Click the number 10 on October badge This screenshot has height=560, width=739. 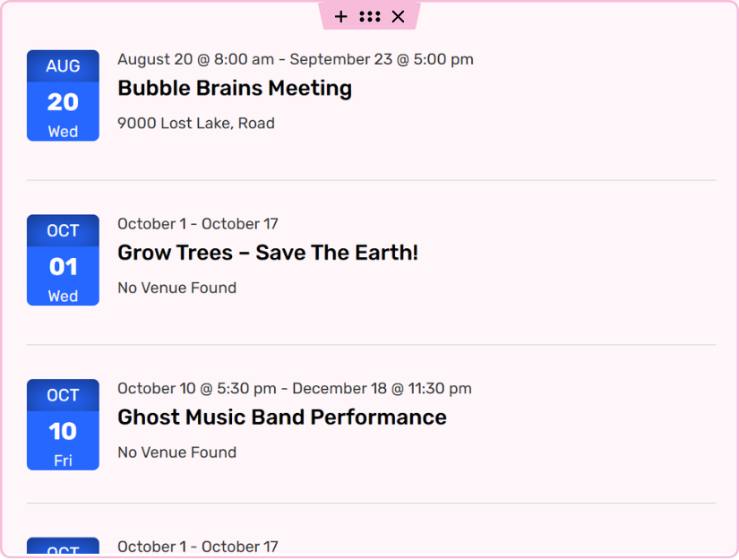[x=63, y=431]
